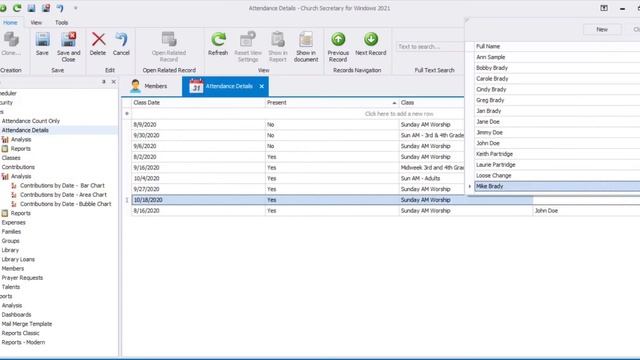Image resolution: width=640 pixels, height=360 pixels.
Task: Click the 8/9/2020 class date cell
Action: [198, 124]
